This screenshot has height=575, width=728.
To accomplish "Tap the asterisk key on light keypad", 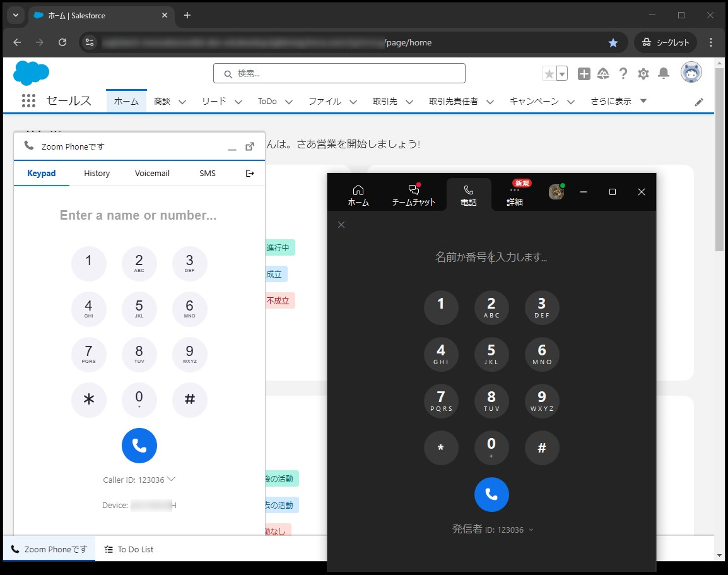I will [x=89, y=400].
